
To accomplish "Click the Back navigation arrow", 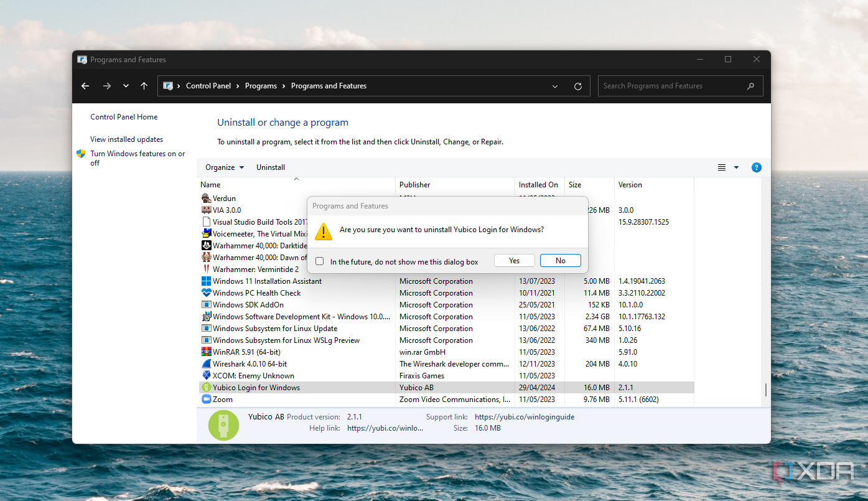I will 85,86.
